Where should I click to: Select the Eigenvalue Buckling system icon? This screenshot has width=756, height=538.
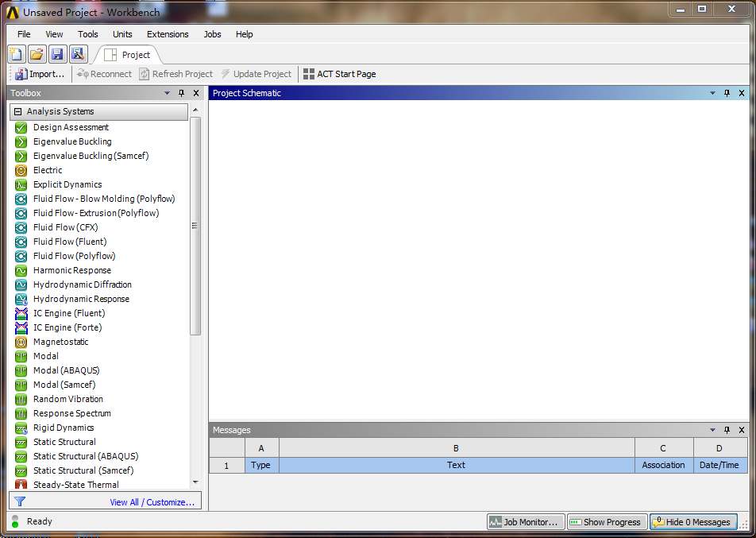tap(21, 141)
